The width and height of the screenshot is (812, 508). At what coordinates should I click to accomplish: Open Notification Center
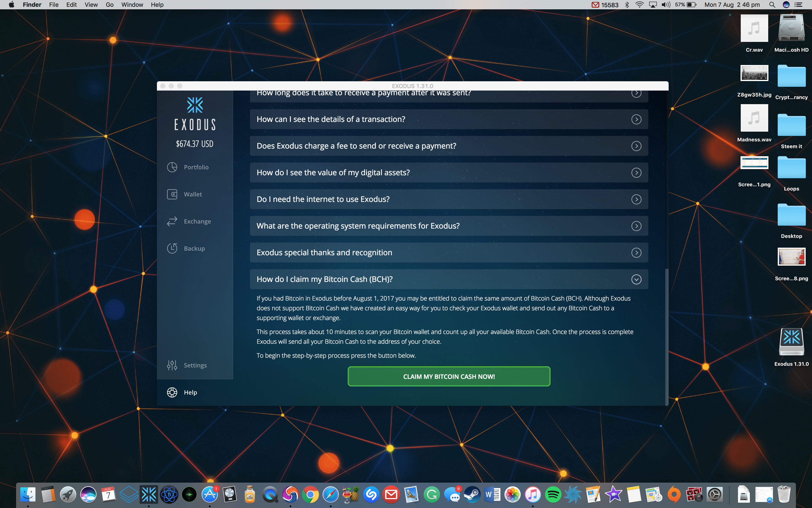pyautogui.click(x=799, y=5)
